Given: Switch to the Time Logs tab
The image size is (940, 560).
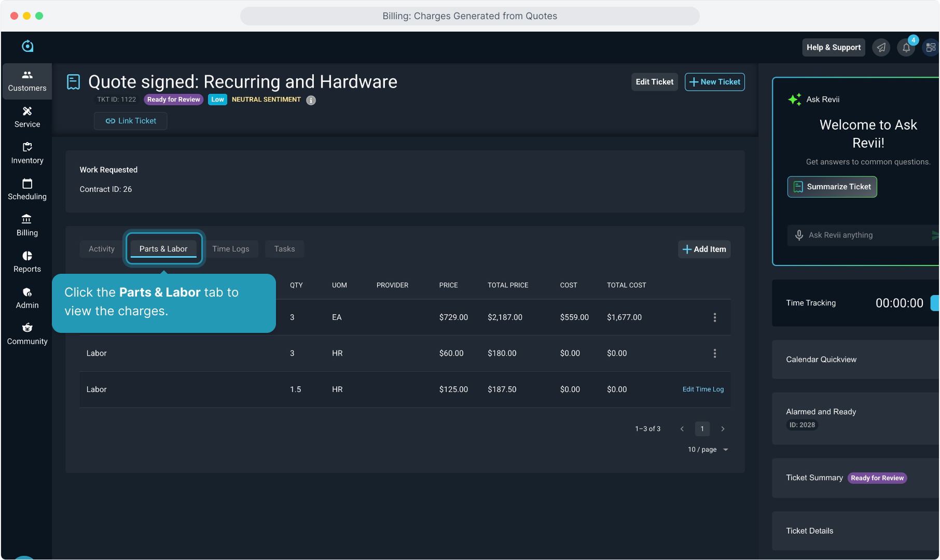Looking at the screenshot, I should [230, 249].
